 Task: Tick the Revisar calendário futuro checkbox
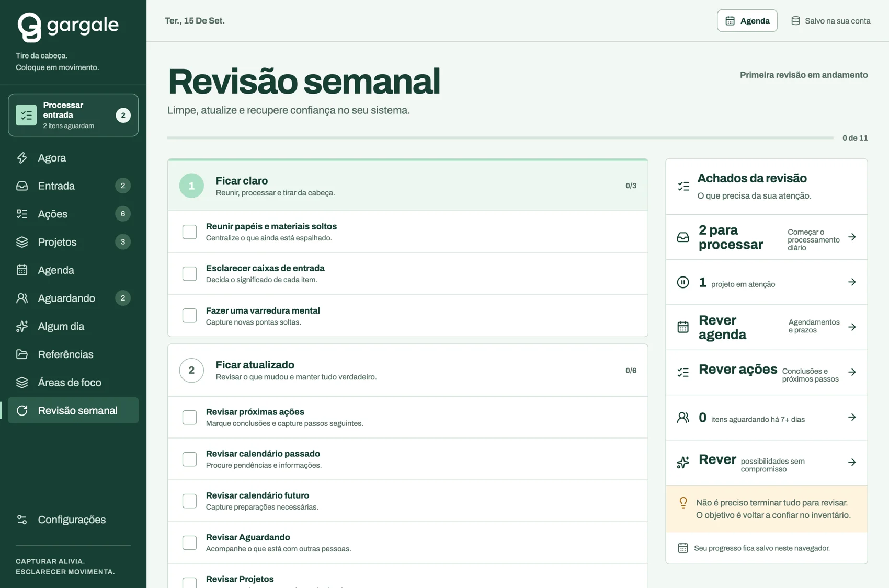click(x=189, y=501)
